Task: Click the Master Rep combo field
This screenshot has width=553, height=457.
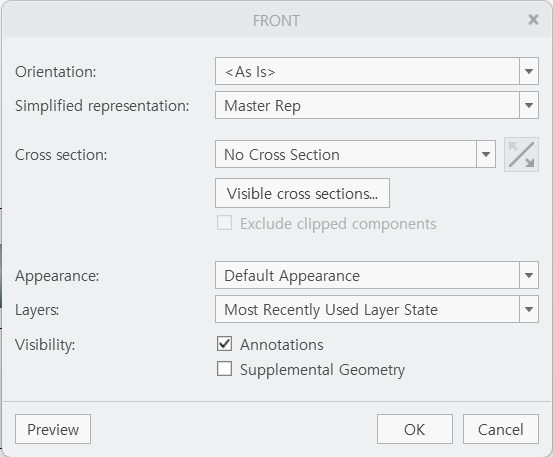Action: click(x=367, y=105)
